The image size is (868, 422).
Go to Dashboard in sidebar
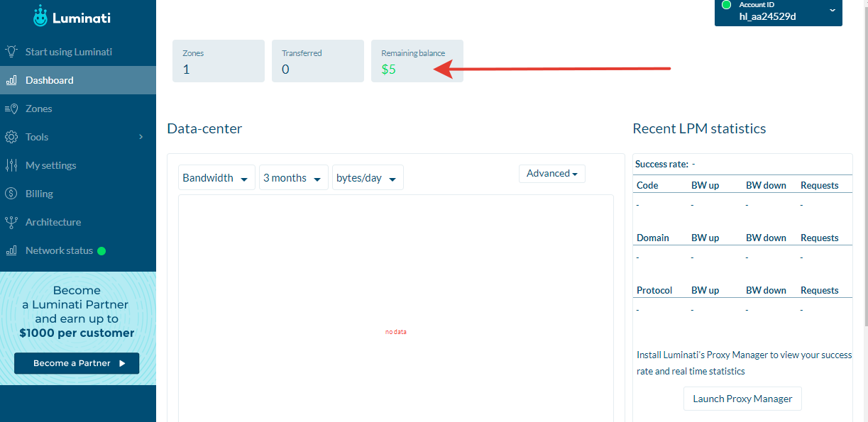pyautogui.click(x=78, y=80)
